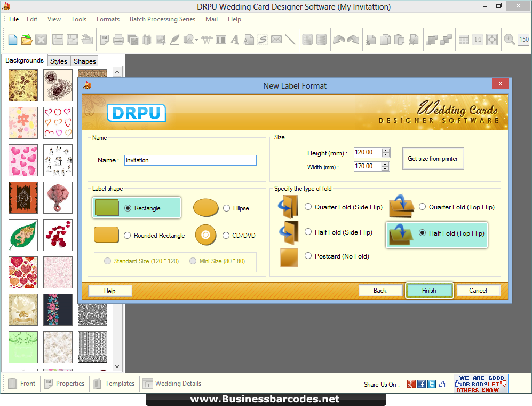
Task: Click the Name text field
Action: coord(190,160)
